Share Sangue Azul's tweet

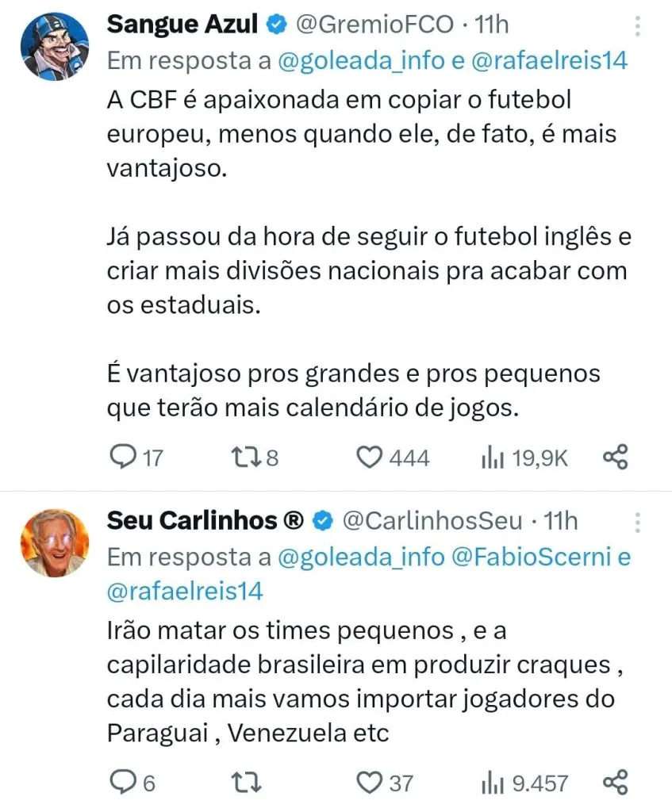tap(616, 457)
